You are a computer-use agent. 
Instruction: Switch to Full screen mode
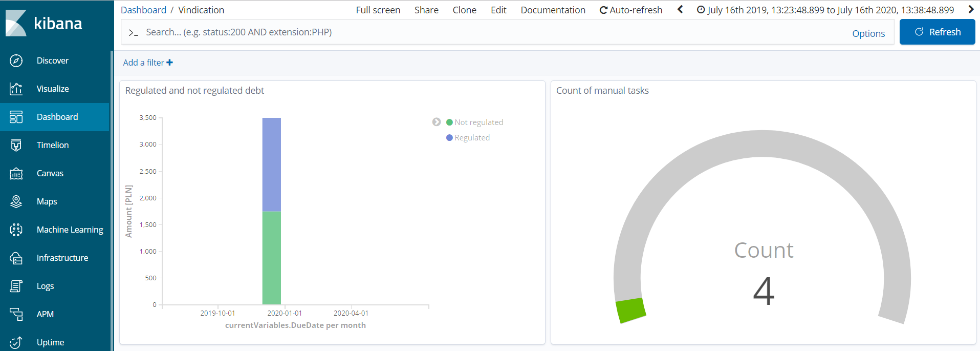tap(378, 10)
